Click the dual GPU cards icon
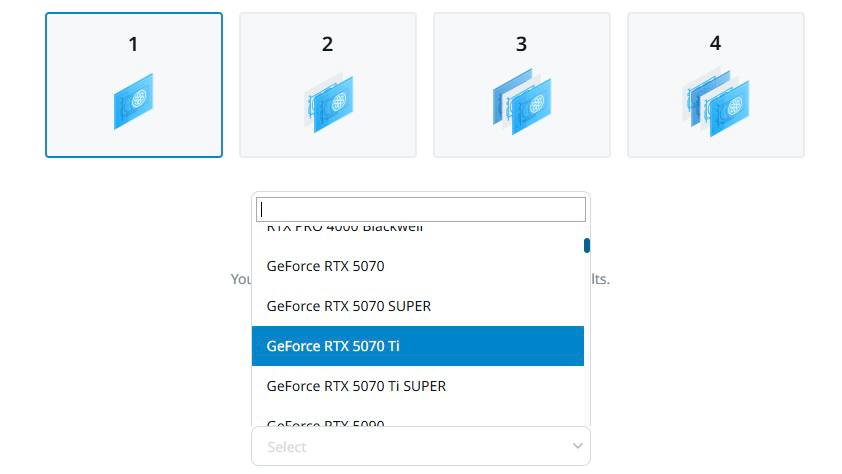The width and height of the screenshot is (842, 474). click(328, 103)
